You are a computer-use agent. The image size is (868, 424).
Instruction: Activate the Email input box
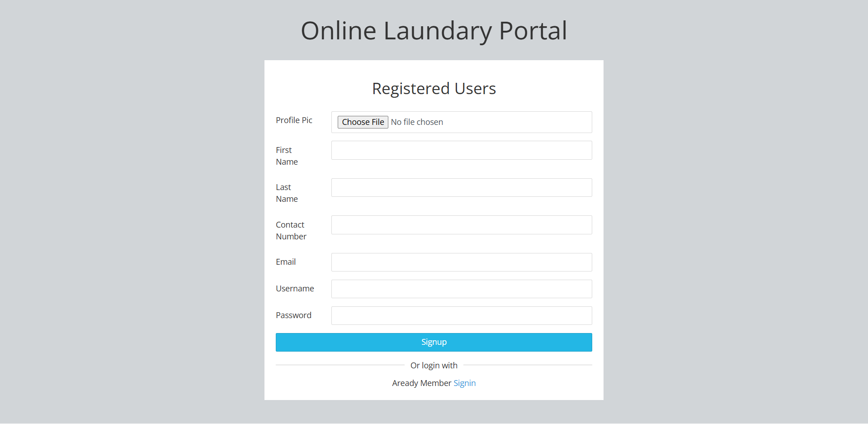coord(462,262)
